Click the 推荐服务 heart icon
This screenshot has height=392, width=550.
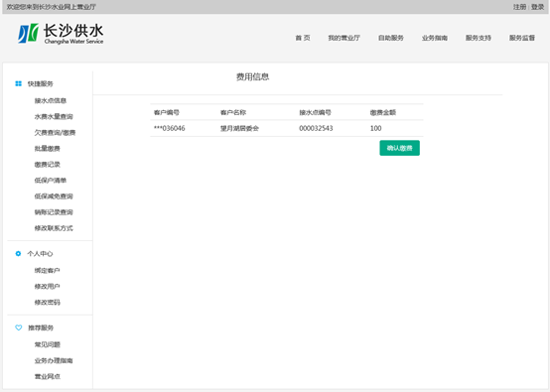(x=19, y=327)
